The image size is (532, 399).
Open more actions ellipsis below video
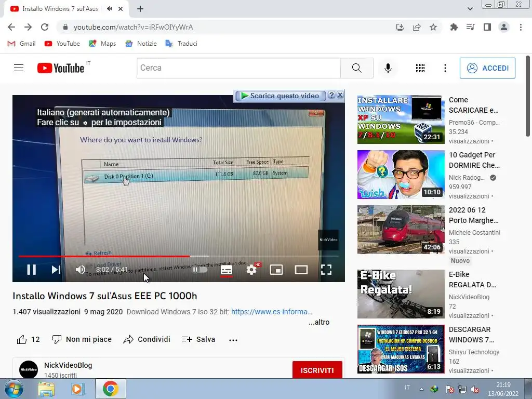[233, 340]
